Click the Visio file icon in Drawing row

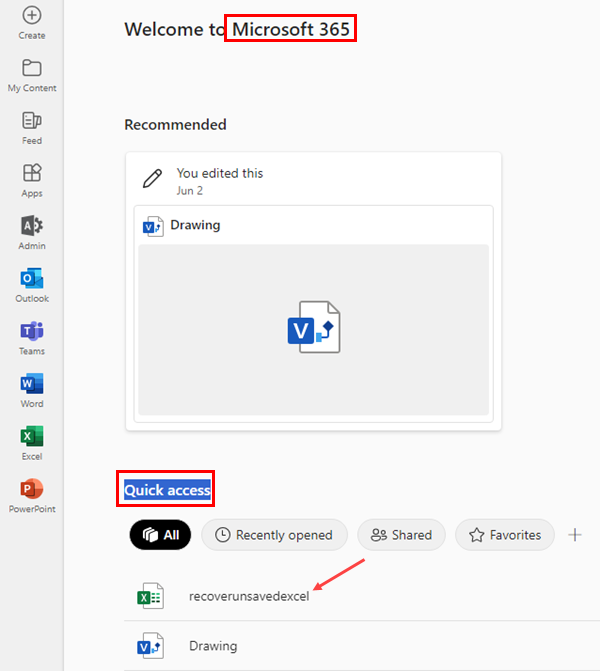(150, 646)
